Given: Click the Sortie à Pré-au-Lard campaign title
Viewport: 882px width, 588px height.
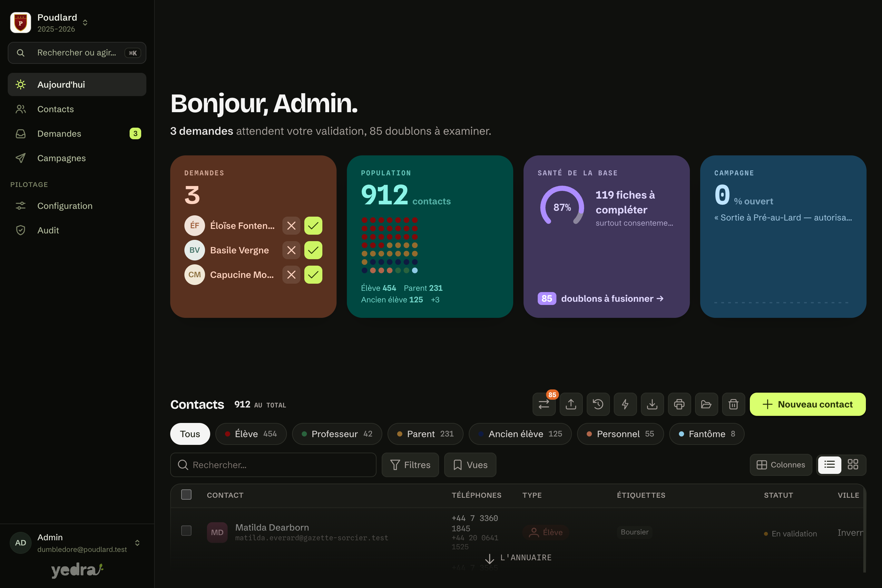Looking at the screenshot, I should pos(783,218).
